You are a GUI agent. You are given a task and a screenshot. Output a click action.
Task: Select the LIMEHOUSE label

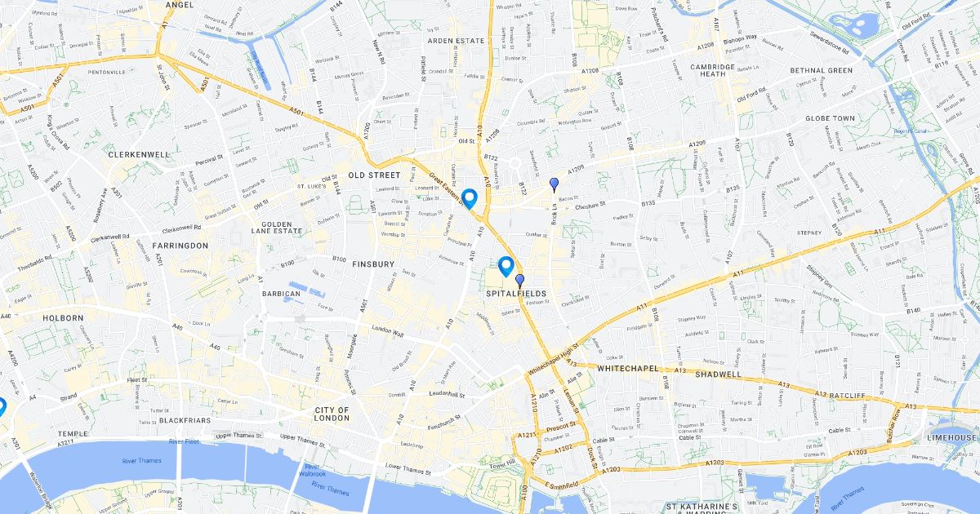(951, 437)
